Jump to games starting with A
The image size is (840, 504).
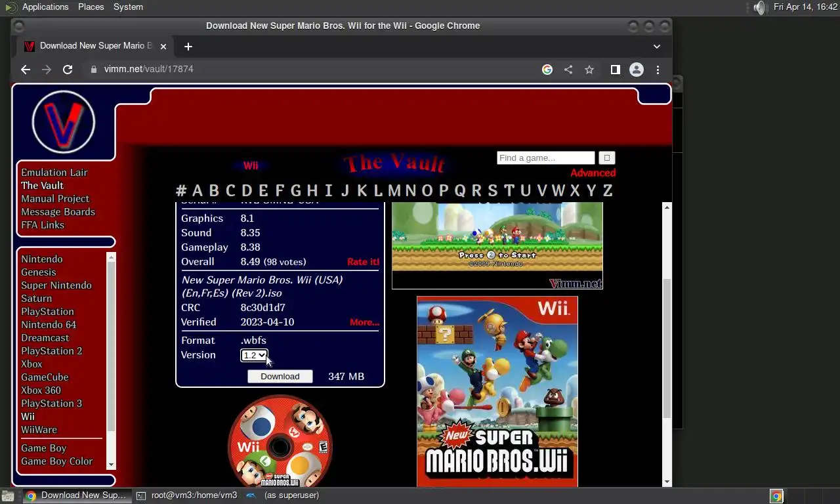[x=198, y=190]
